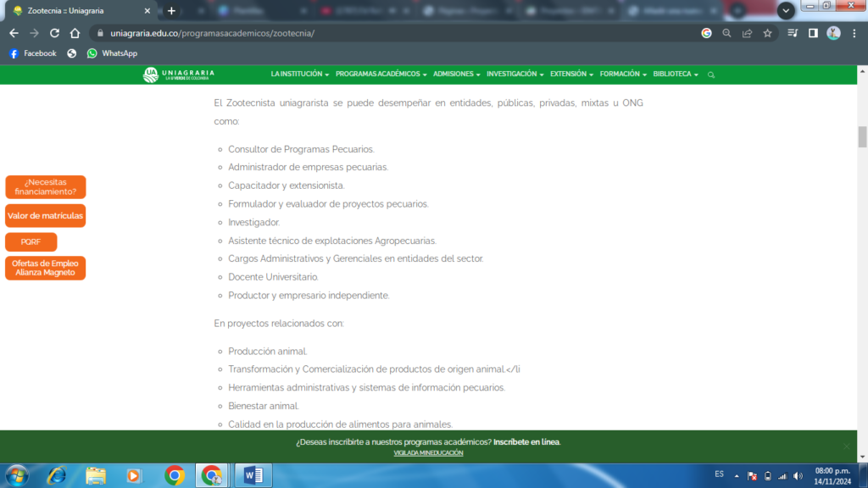Viewport: 868px width, 488px height.
Task: Toggle the Chrome side panel icon
Action: click(x=813, y=33)
